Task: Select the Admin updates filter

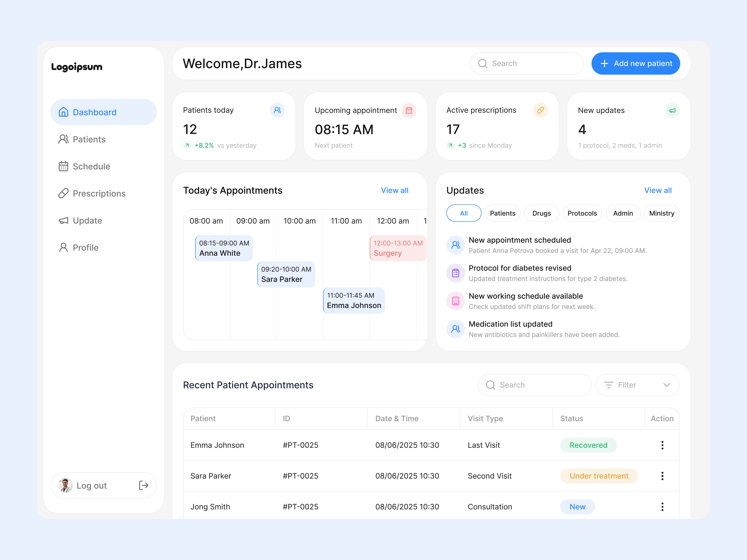Action: (x=623, y=213)
